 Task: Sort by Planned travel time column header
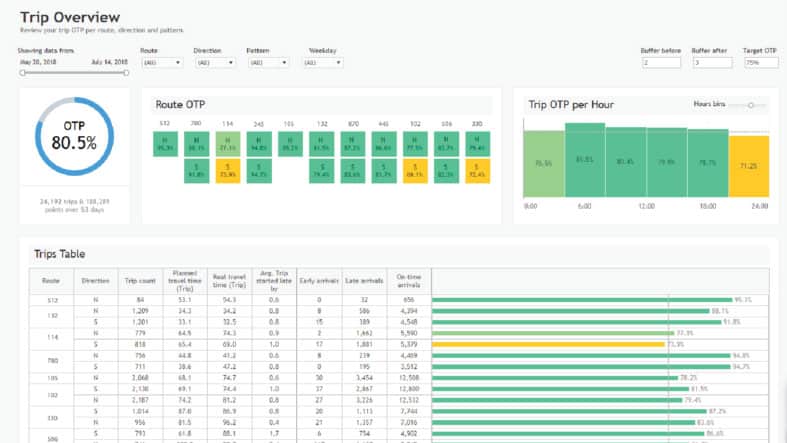185,281
